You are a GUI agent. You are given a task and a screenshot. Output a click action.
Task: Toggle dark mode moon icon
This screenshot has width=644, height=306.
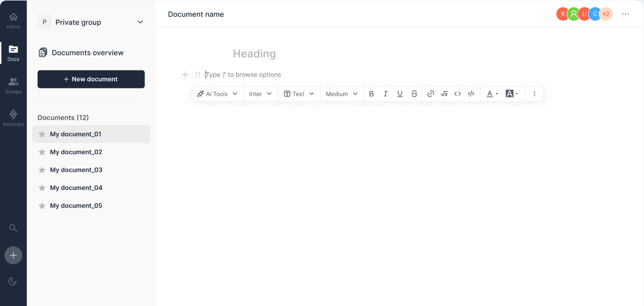[x=13, y=282]
